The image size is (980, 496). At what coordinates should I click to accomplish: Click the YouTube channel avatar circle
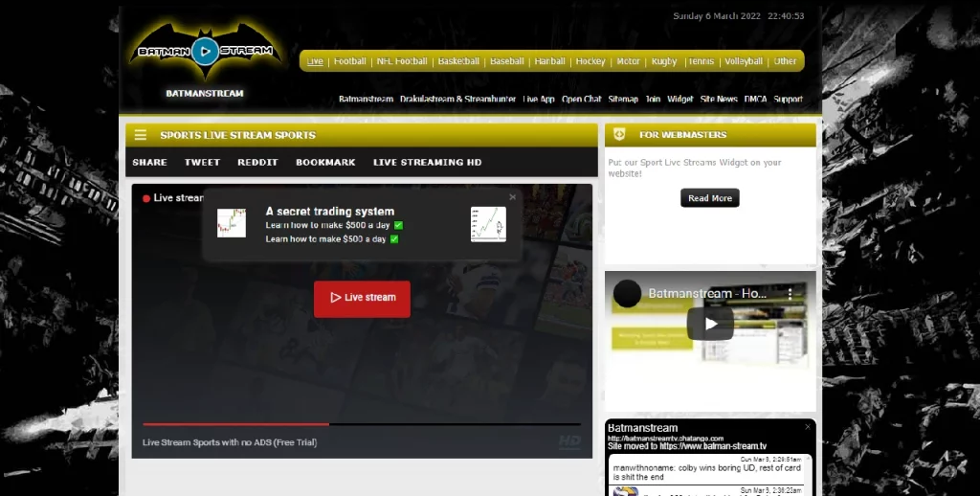point(627,293)
